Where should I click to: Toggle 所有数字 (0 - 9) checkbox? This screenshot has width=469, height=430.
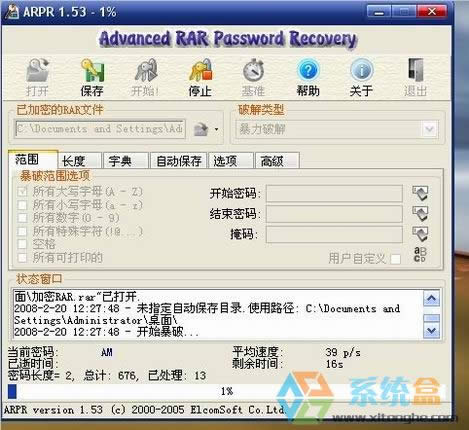click(22, 218)
